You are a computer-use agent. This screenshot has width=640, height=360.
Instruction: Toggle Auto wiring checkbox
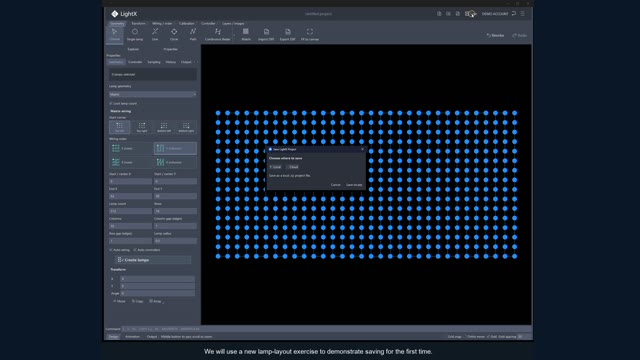click(111, 250)
